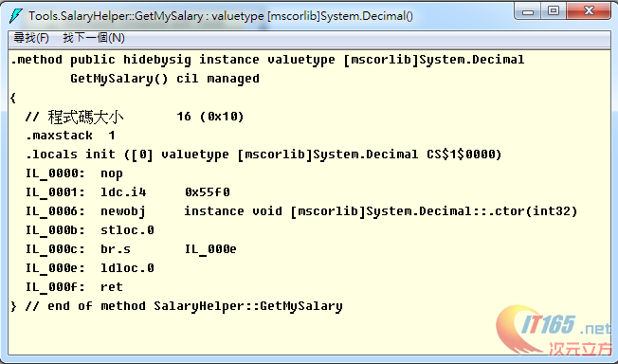Image resolution: width=618 pixels, height=364 pixels.
Task: Minimize the IL disassembly window
Action: 528,11
